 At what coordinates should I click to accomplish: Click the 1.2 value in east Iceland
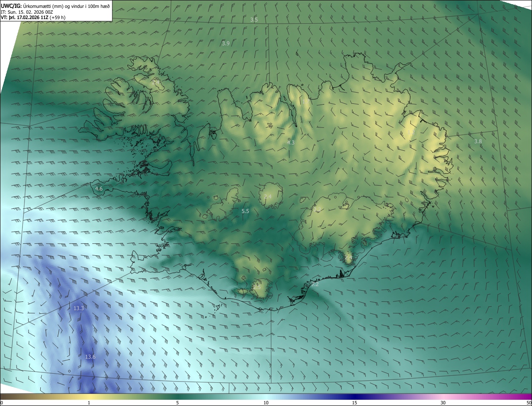(411, 132)
